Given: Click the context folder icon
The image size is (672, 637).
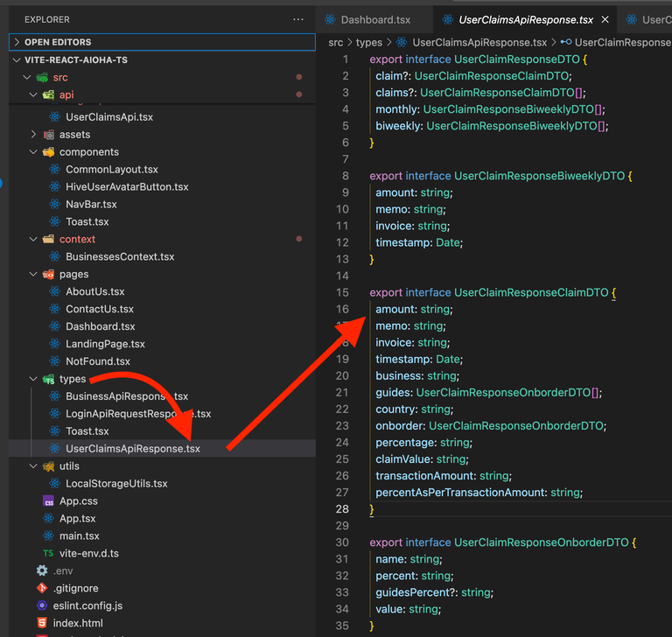Looking at the screenshot, I should (48, 239).
